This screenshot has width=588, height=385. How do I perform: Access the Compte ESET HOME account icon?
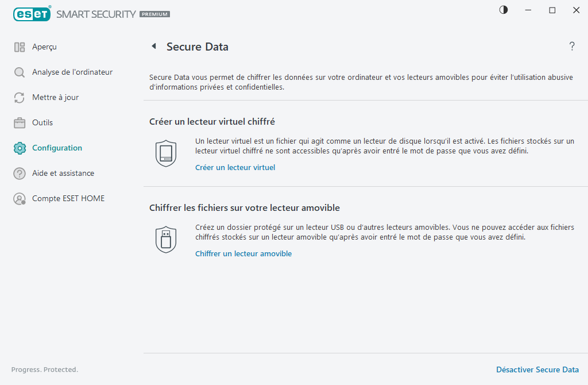click(x=19, y=198)
